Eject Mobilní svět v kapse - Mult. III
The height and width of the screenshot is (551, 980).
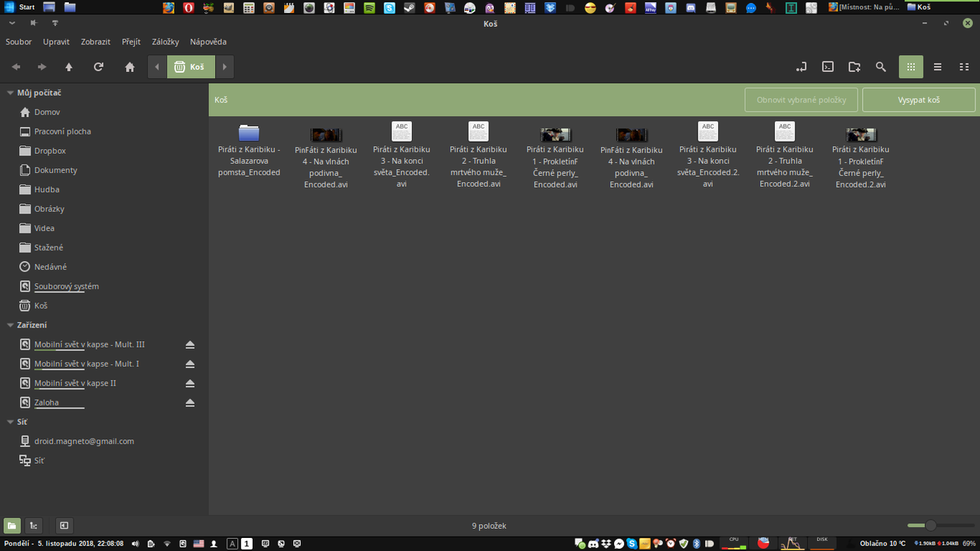click(x=190, y=345)
